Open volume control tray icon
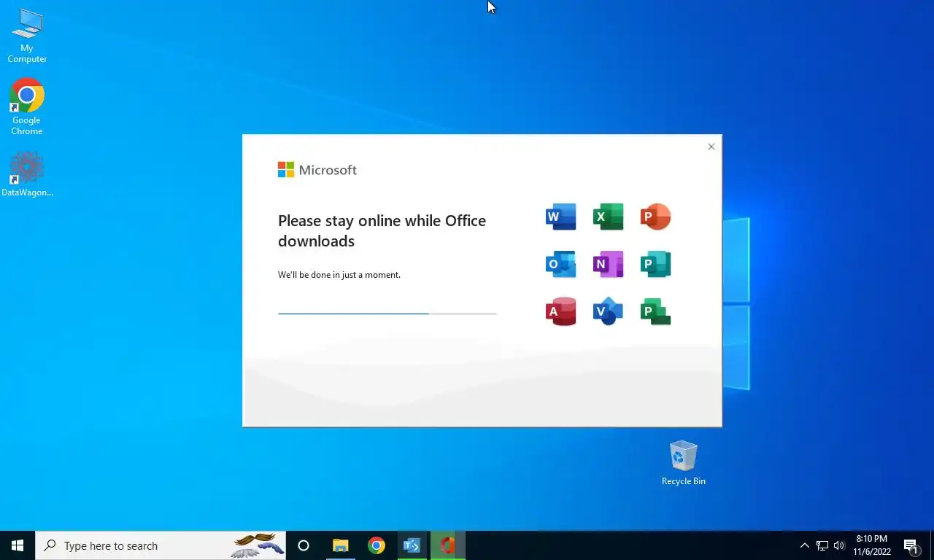Screen dimensions: 934x560 click(839, 545)
